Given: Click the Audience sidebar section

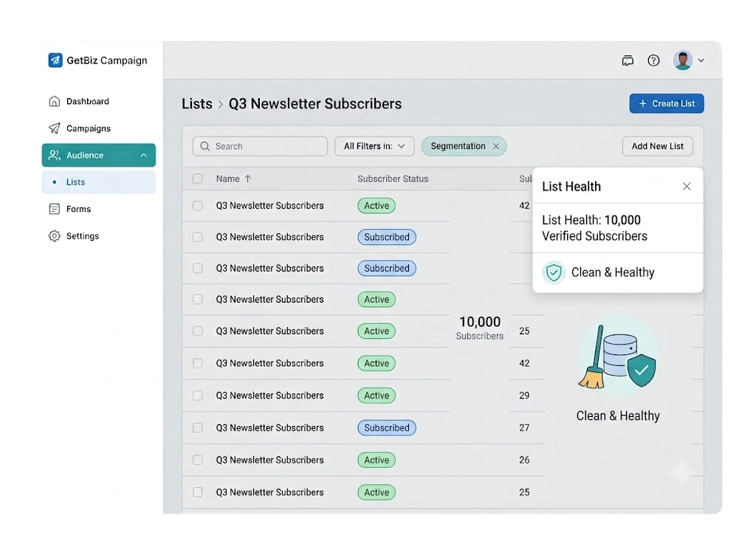Looking at the screenshot, I should (99, 155).
